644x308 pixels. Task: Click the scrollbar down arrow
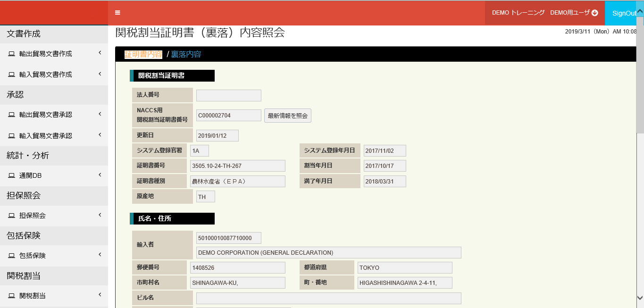pos(640,298)
